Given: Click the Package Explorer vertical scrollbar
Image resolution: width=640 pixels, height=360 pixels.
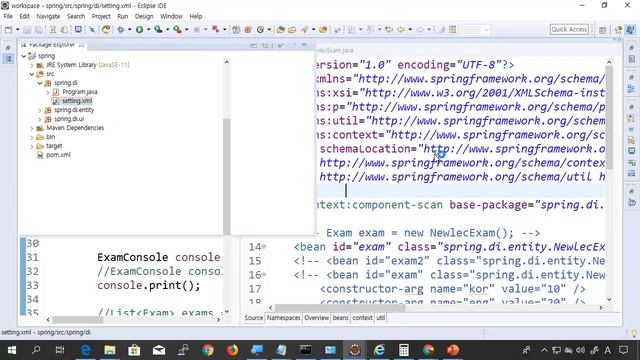Looking at the screenshot, I should pos(227,176).
